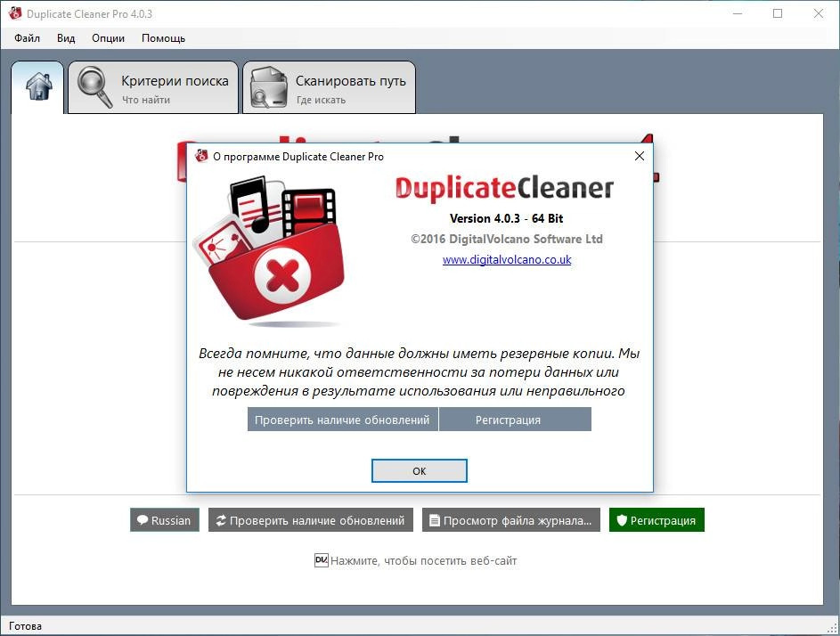This screenshot has height=636, width=840.
Task: Click the drive scan icon on Сканировать путь
Action: (269, 88)
